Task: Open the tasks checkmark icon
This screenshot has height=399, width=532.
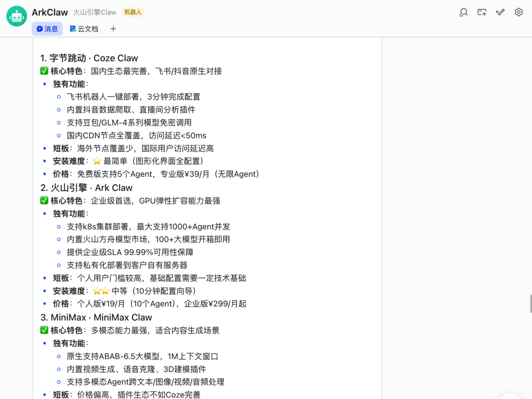Action: pyautogui.click(x=500, y=12)
